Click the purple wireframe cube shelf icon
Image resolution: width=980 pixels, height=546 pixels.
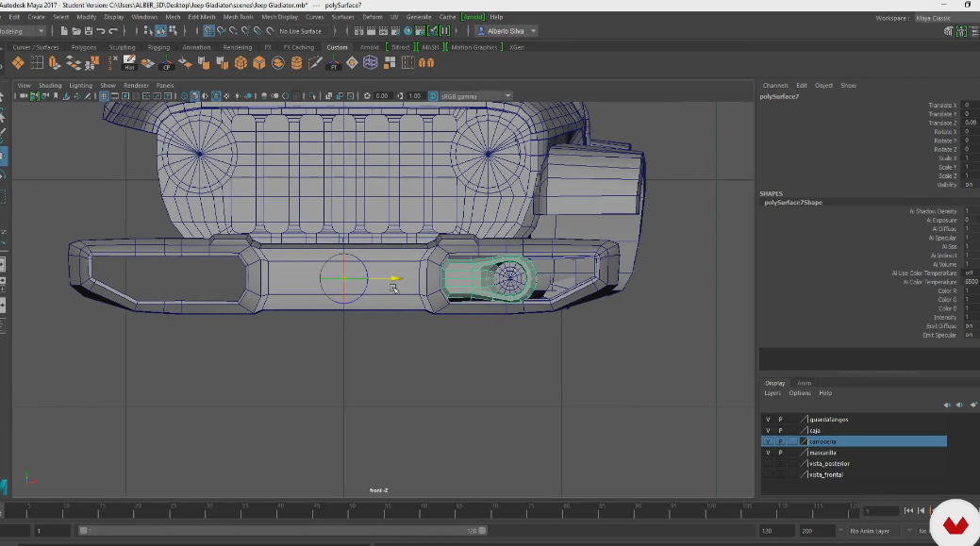point(371,63)
